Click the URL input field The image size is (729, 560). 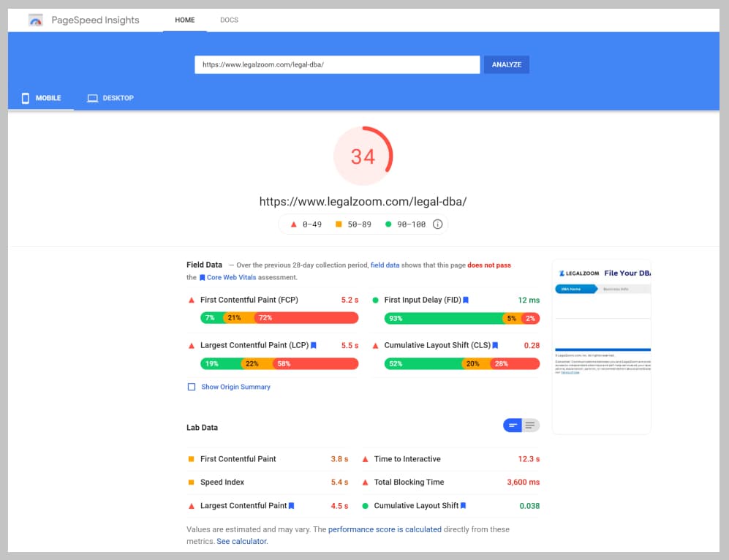337,64
